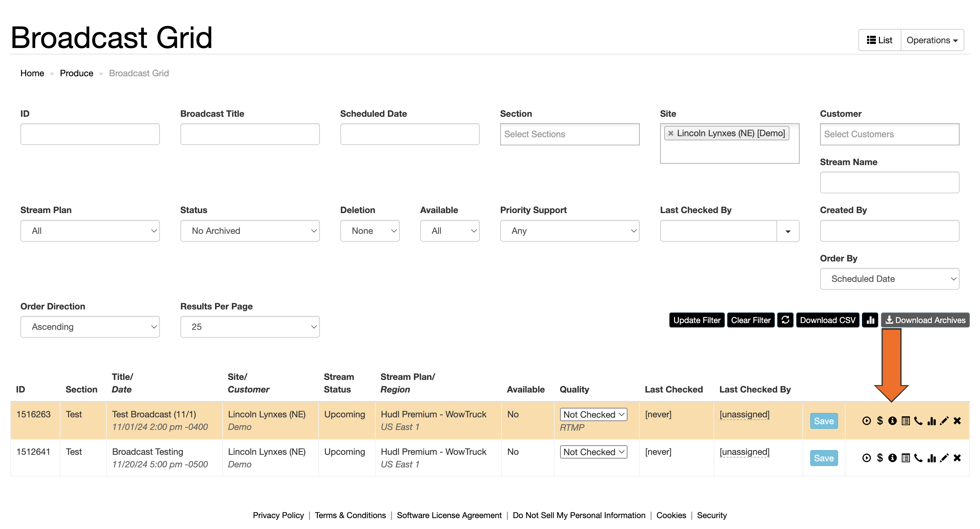Click play icon for Broadcast Testing row

click(x=866, y=458)
